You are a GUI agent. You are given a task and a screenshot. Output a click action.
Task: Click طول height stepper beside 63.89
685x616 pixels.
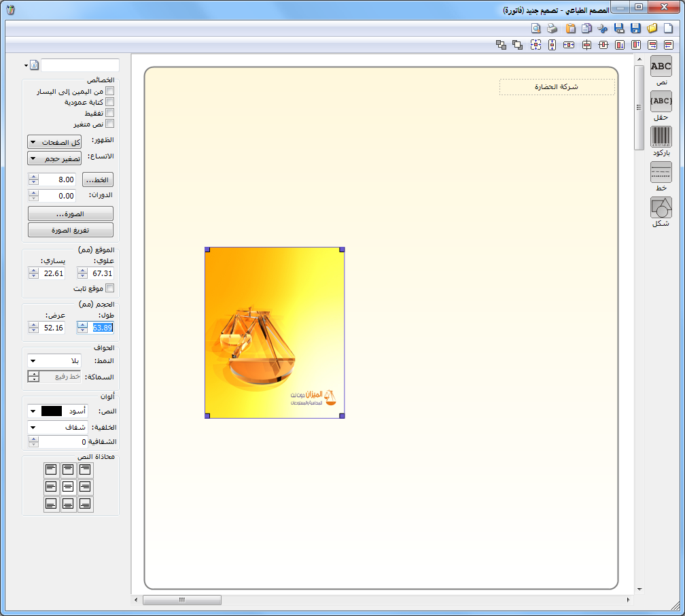click(x=83, y=328)
